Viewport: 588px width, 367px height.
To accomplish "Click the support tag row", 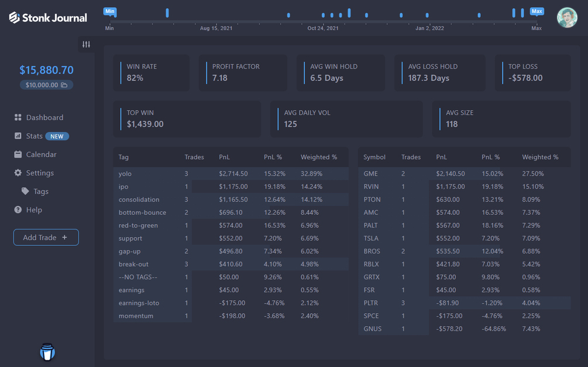I will [x=231, y=238].
